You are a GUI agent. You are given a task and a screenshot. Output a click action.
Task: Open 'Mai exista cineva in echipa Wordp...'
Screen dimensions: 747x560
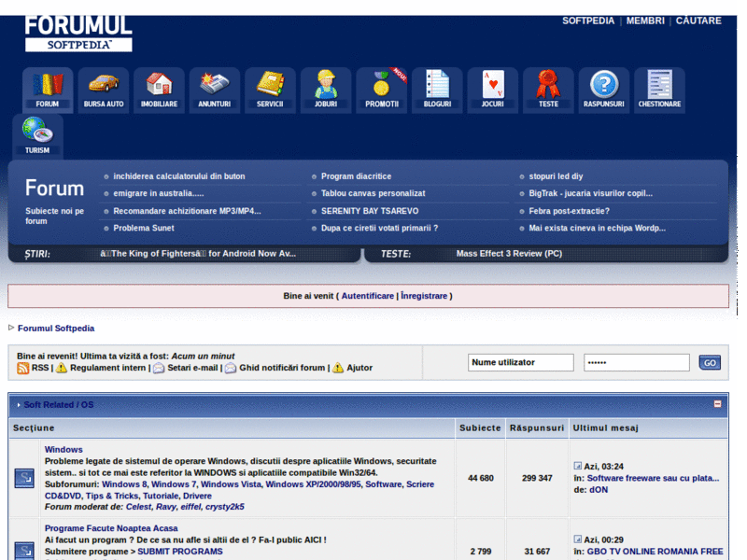point(598,228)
